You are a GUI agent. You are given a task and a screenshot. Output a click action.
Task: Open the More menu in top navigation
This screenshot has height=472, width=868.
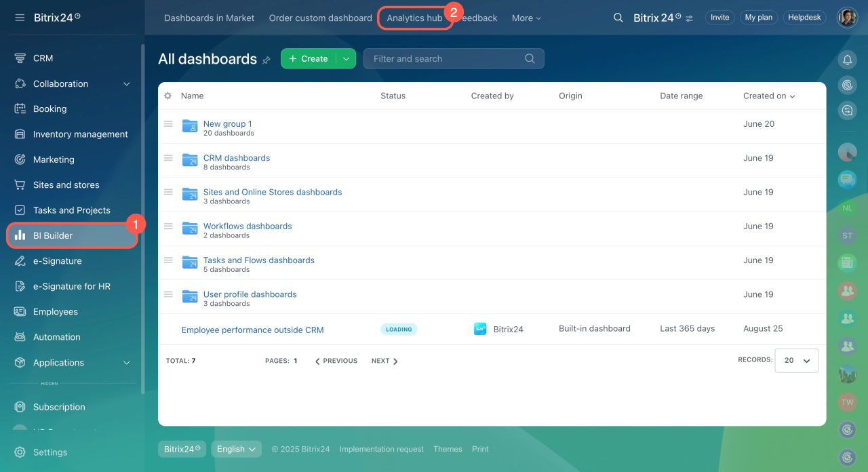526,18
